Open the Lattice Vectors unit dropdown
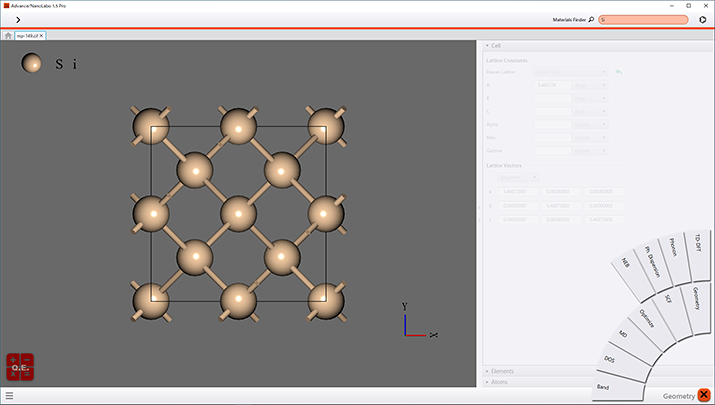Viewport: 715px width, 405px height. 518,177
